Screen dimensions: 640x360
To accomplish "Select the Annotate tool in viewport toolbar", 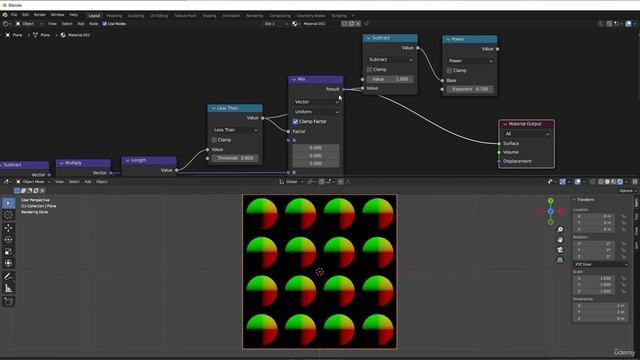I will click(9, 276).
